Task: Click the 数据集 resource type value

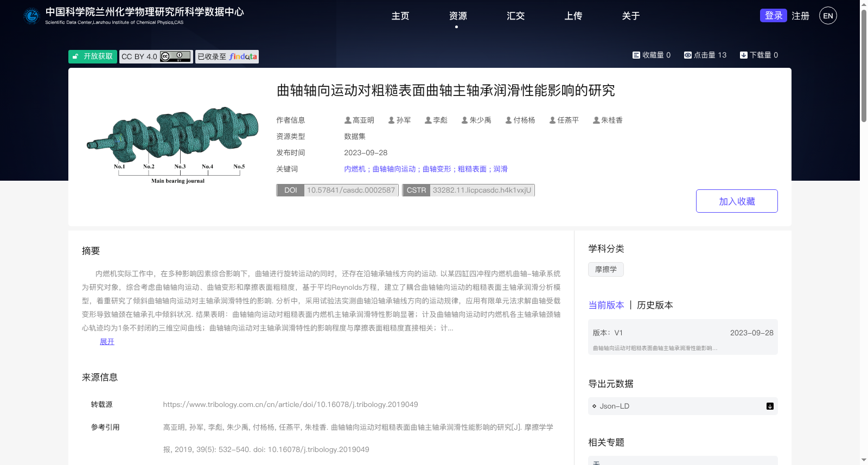Action: (x=355, y=136)
